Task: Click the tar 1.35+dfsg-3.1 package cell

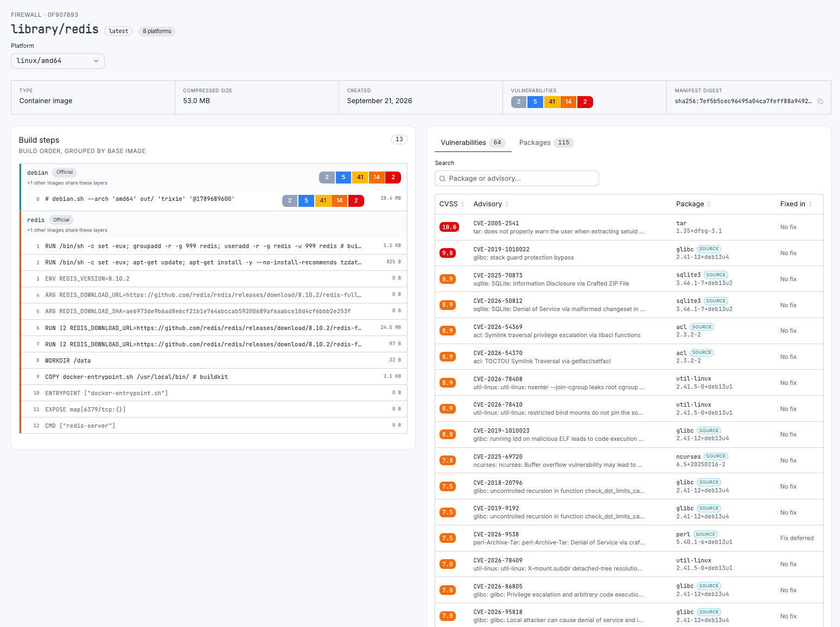Action: point(699,227)
